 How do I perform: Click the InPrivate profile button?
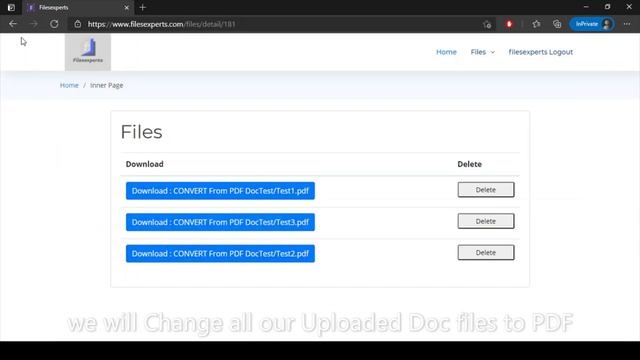592,24
